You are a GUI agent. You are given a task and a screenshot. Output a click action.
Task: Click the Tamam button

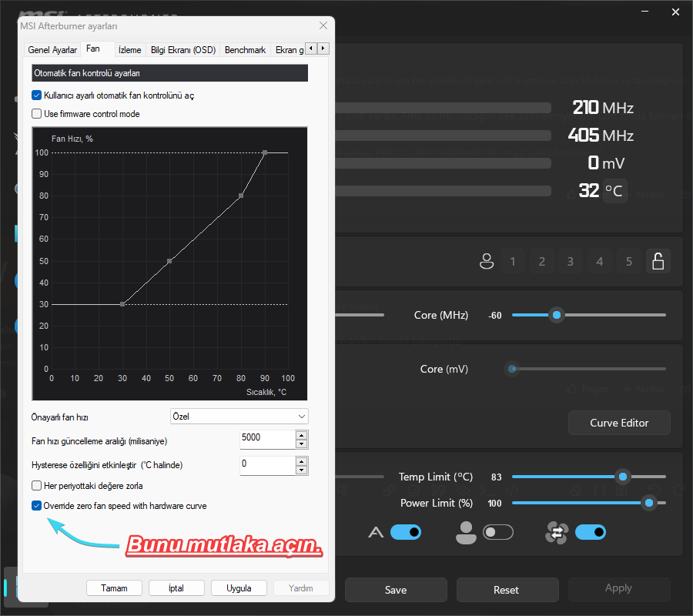point(114,588)
